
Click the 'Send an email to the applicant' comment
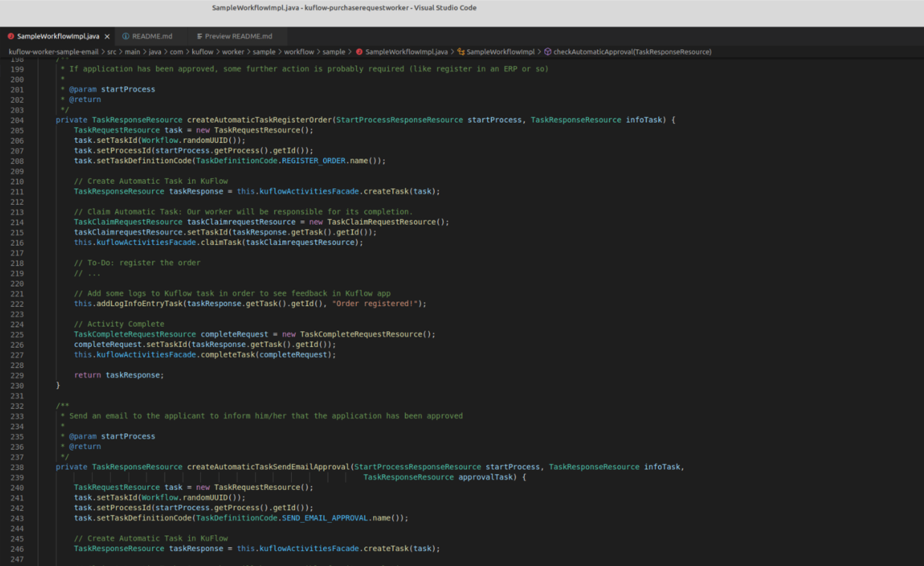coord(266,416)
